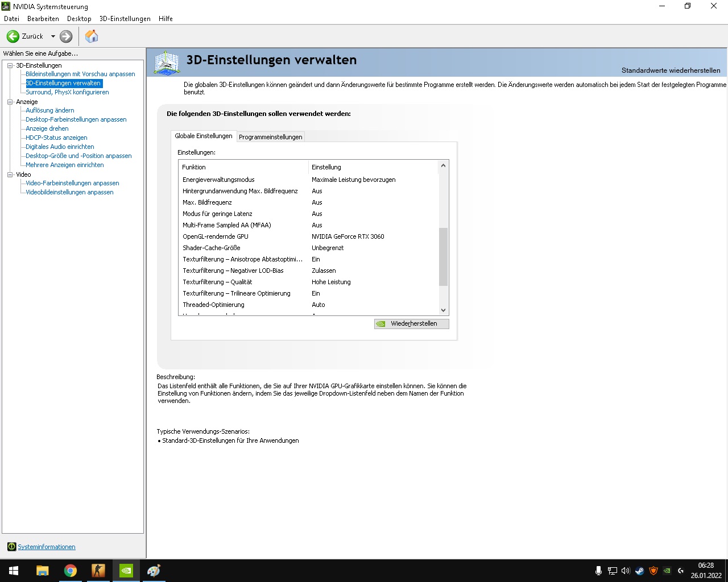Viewport: 728px width, 582px height.
Task: Select Modus für geringe Latenz row
Action: (x=308, y=214)
